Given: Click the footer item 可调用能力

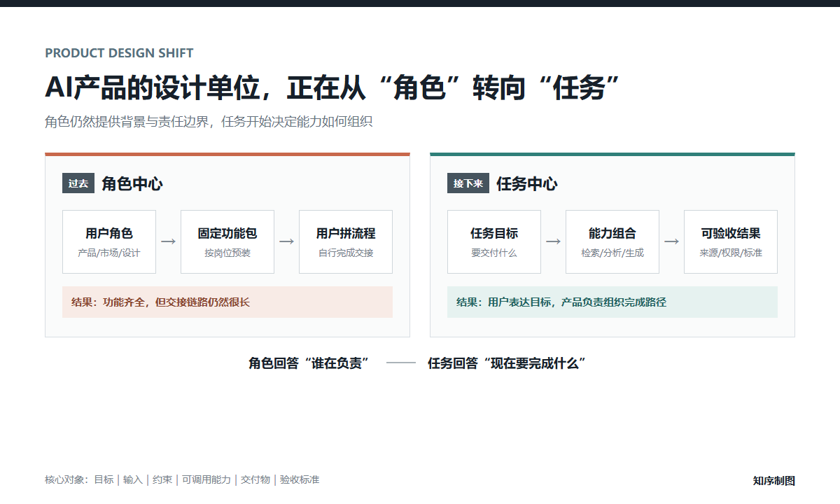Looking at the screenshot, I should click(206, 479).
